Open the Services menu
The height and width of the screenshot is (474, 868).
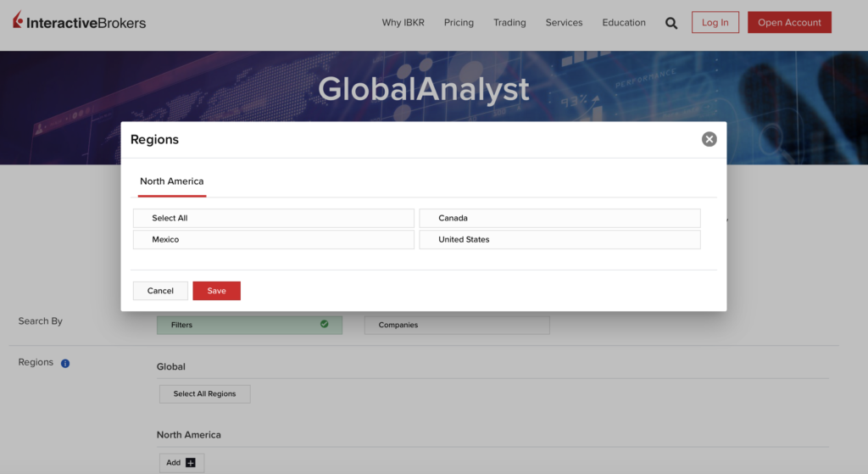pyautogui.click(x=564, y=23)
